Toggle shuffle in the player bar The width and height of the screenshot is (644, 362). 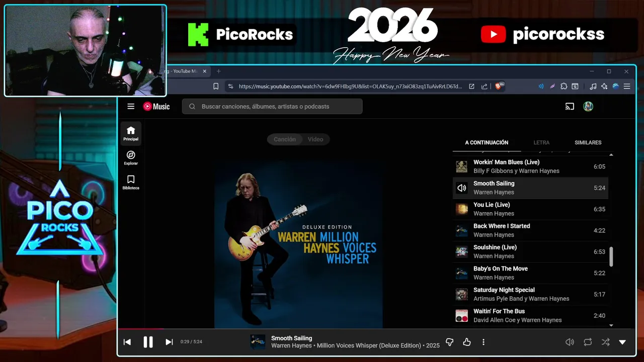point(606,342)
